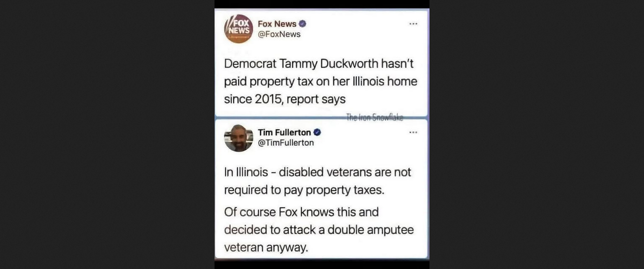Open the Tim Fullerton display name
The image size is (644, 269).
(x=284, y=133)
